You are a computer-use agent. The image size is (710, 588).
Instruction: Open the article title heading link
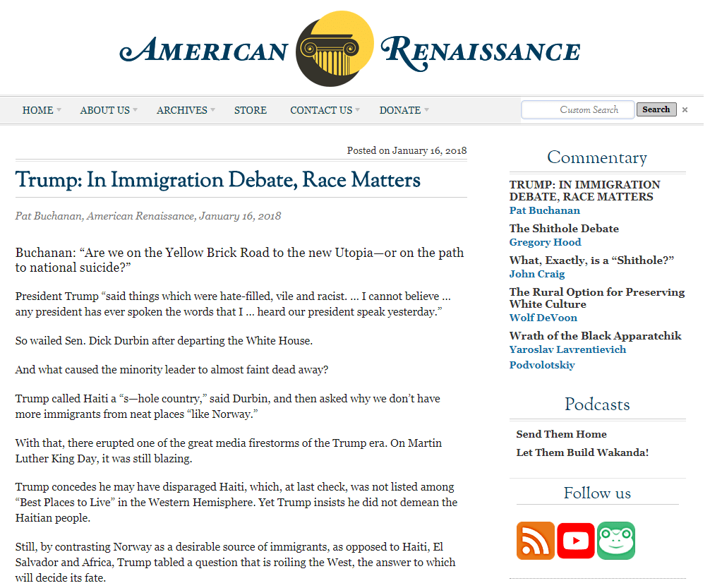pyautogui.click(x=217, y=180)
